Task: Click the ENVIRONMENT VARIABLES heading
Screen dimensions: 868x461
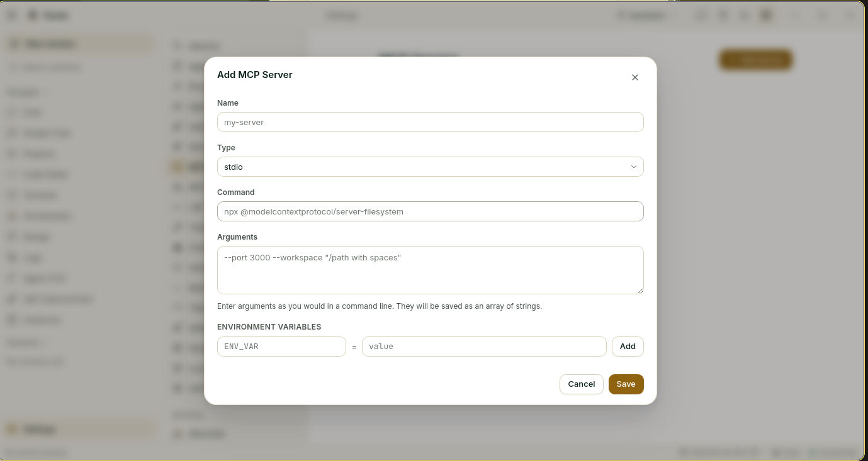Action: pos(269,327)
